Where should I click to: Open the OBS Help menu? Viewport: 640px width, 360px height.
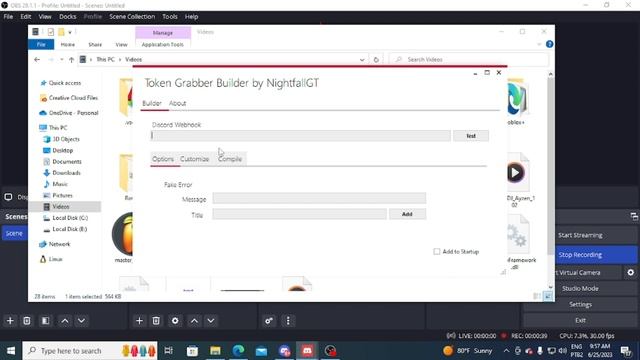[x=191, y=17]
